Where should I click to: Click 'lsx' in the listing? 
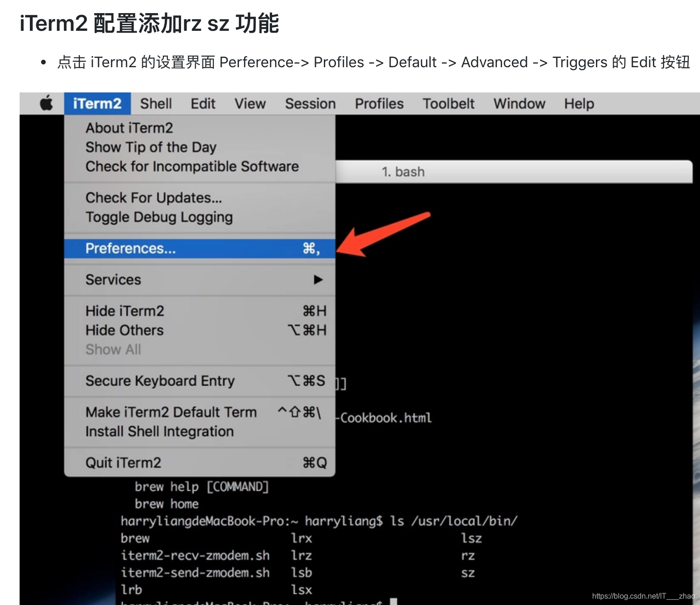(301, 590)
